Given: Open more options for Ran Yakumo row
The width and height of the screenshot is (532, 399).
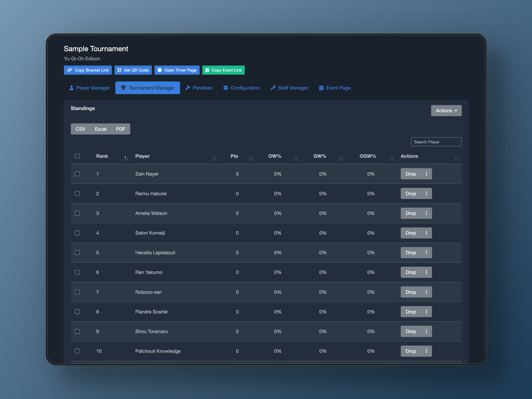Looking at the screenshot, I should pyautogui.click(x=426, y=272).
